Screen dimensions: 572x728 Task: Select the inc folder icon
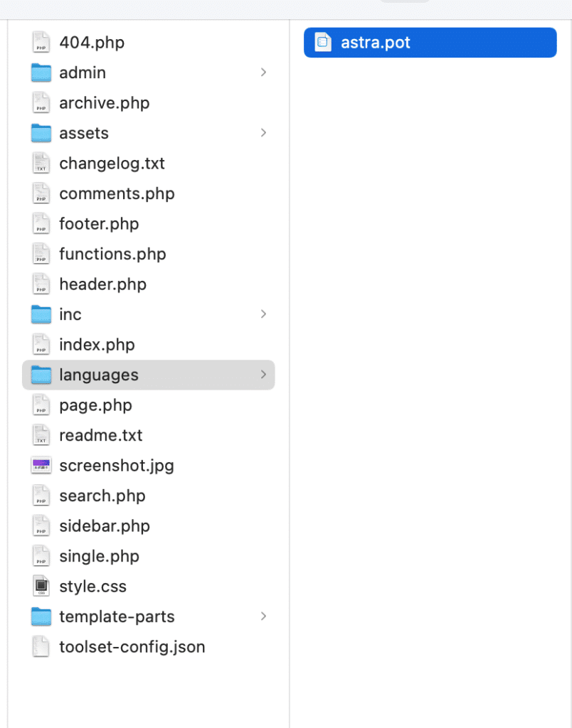[41, 314]
